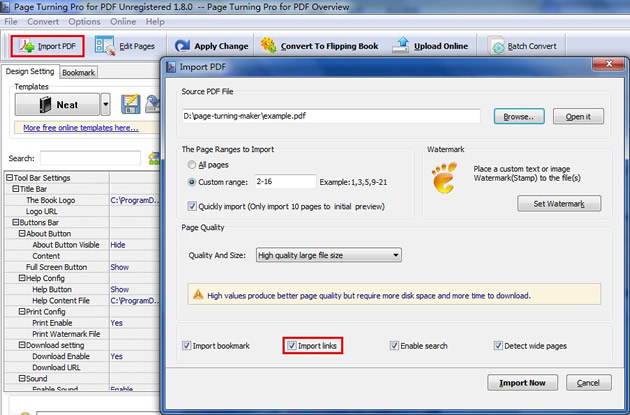Image resolution: width=630 pixels, height=415 pixels.
Task: Select All pages radio button
Action: [192, 165]
